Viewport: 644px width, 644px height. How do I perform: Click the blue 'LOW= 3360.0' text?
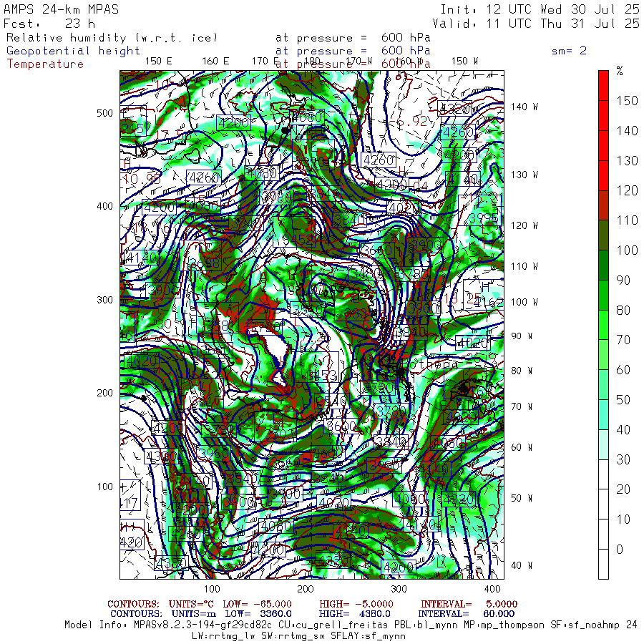(x=258, y=614)
